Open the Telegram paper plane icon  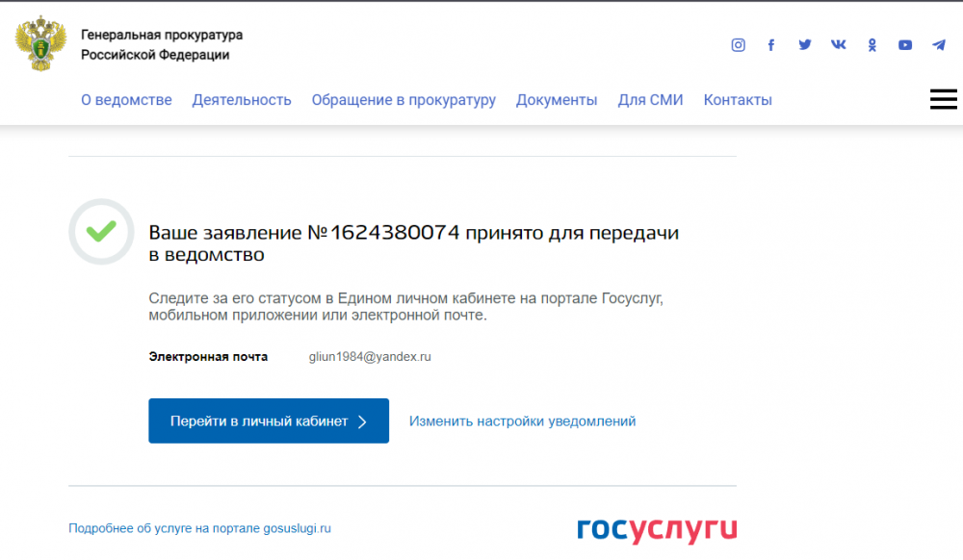pyautogui.click(x=939, y=44)
